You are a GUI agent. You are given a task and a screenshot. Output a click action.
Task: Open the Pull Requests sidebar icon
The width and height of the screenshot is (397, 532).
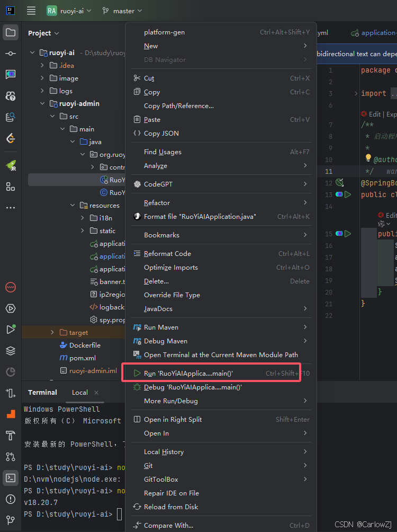pos(11,457)
